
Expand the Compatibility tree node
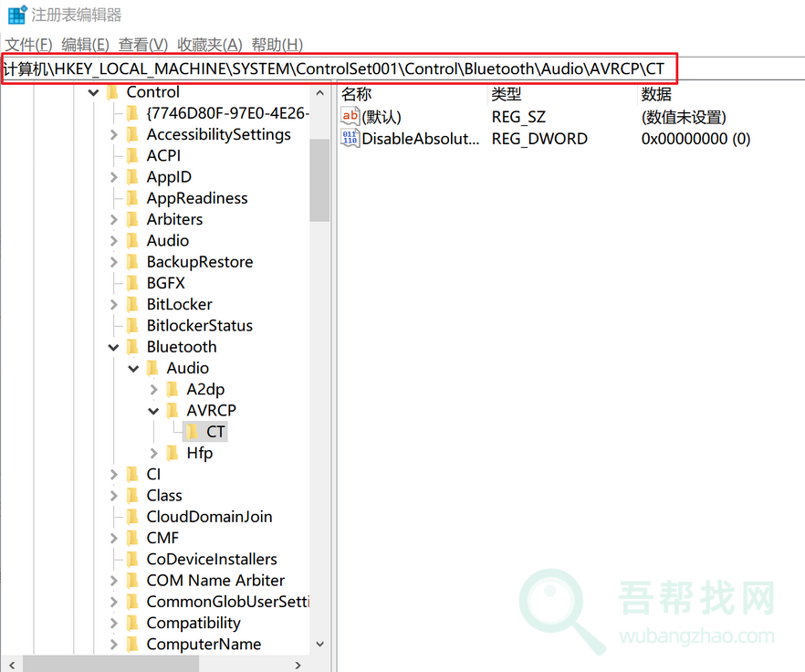[113, 623]
